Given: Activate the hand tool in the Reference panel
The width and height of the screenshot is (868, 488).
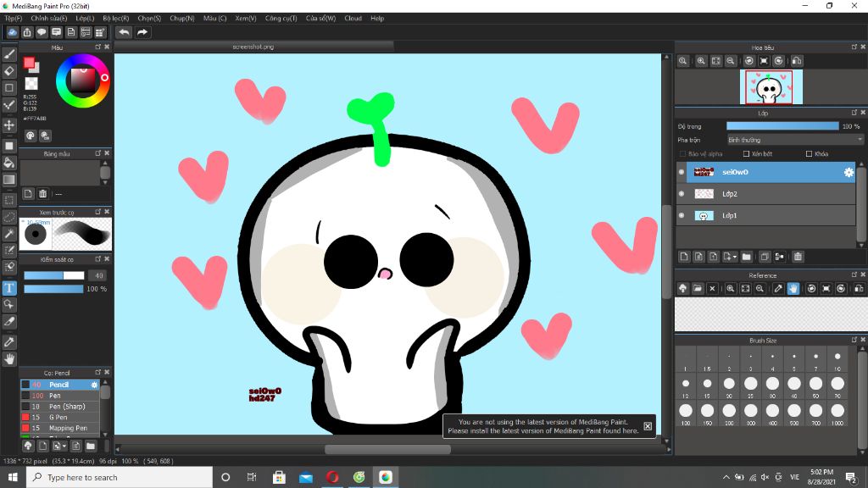Looking at the screenshot, I should [793, 289].
